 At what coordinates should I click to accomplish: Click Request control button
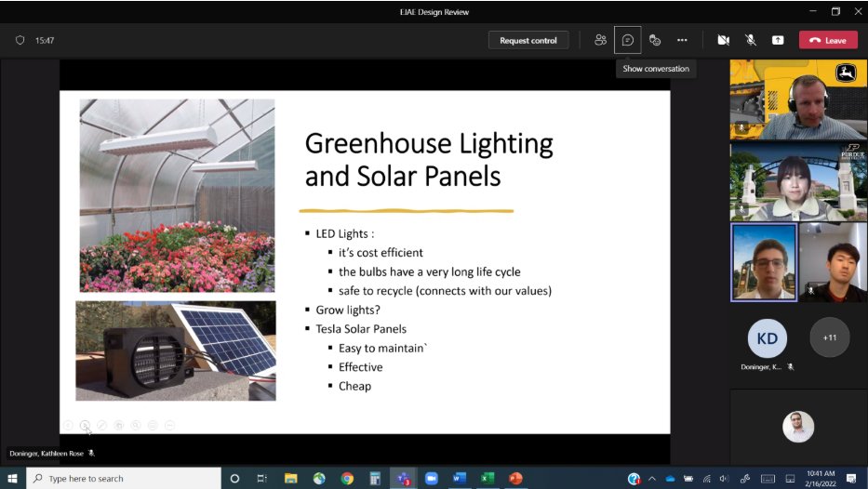coord(528,40)
